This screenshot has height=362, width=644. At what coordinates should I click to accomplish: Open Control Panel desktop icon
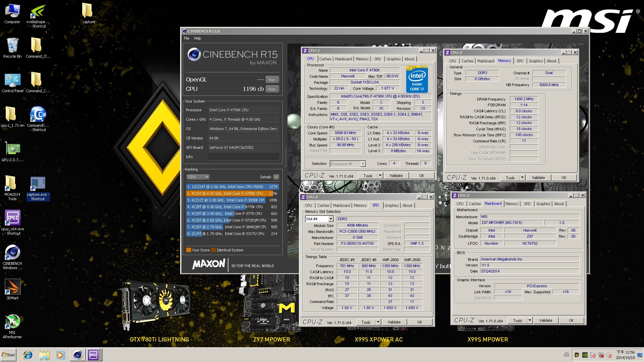coord(12,83)
